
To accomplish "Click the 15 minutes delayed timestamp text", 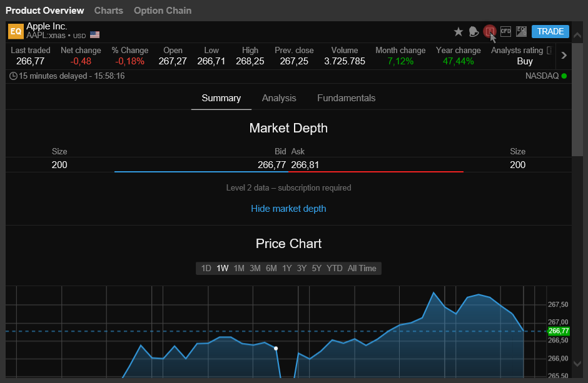I will pyautogui.click(x=72, y=76).
